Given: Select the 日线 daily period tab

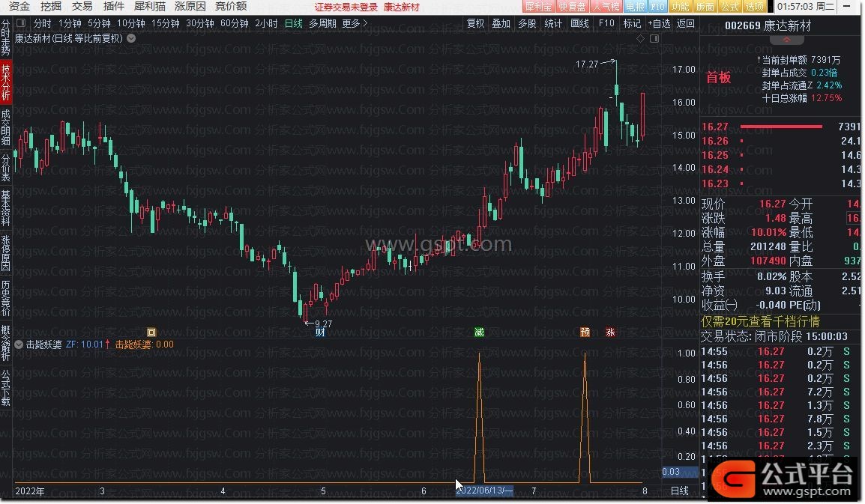Looking at the screenshot, I should click(x=294, y=23).
